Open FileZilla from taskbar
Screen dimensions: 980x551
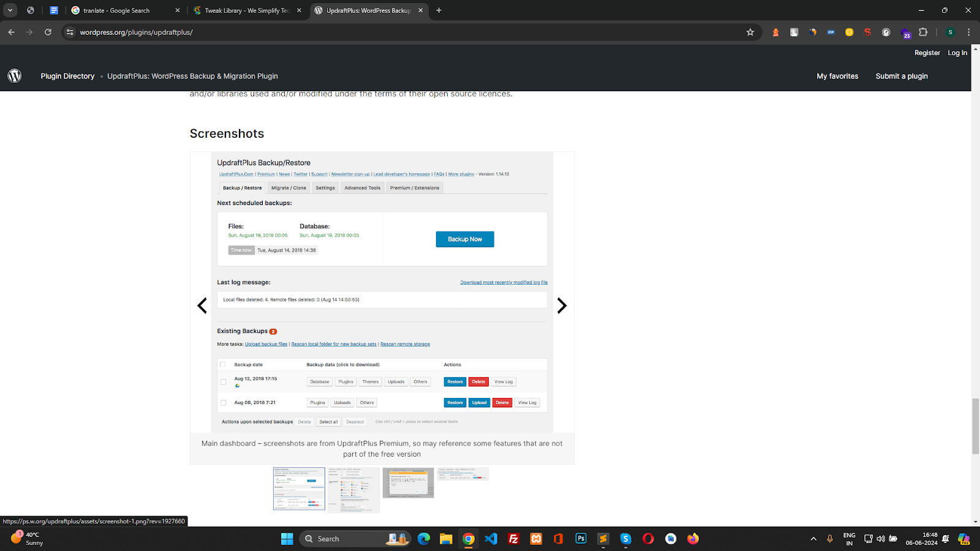click(513, 539)
